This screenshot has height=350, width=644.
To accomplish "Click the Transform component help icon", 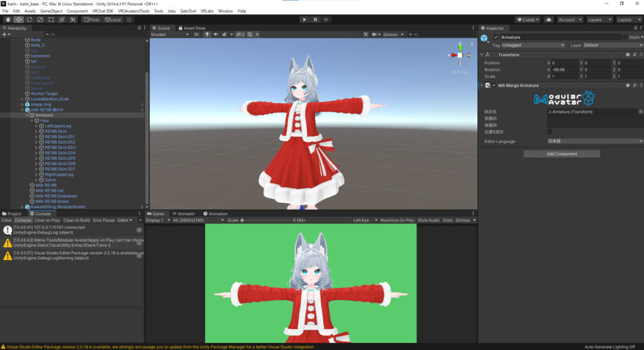I will pyautogui.click(x=627, y=55).
